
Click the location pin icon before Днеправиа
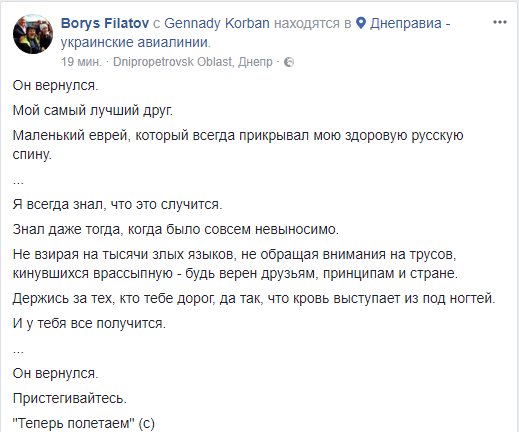point(361,23)
